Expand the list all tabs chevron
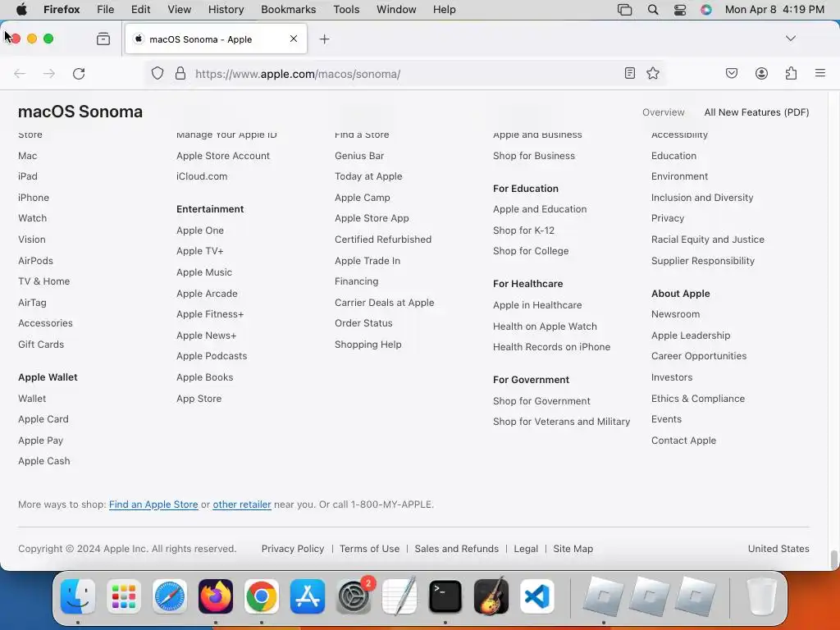 click(790, 39)
